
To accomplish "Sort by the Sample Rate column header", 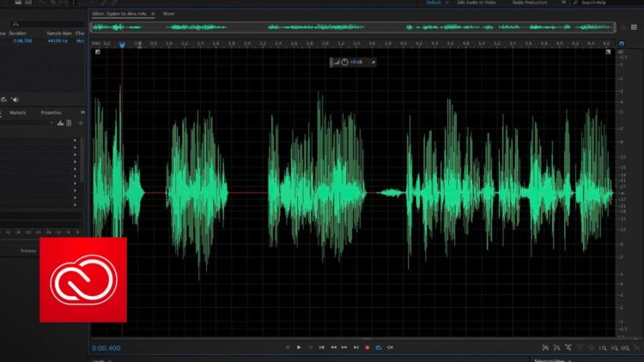I will pos(58,33).
